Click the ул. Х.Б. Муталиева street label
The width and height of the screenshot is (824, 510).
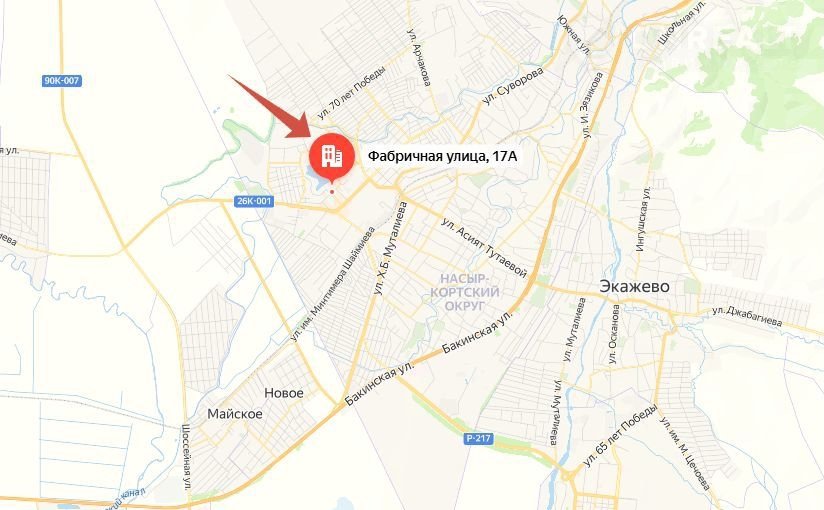click(390, 248)
